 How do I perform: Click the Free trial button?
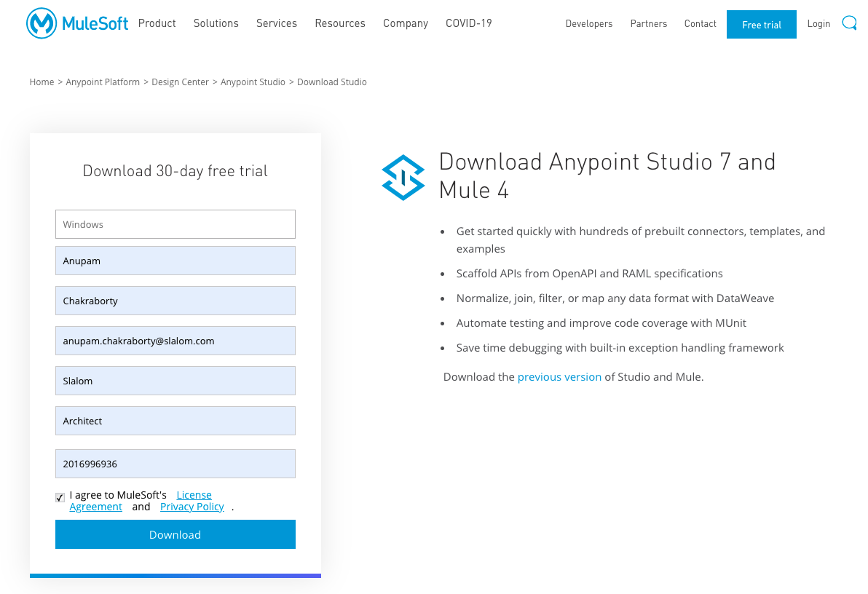pos(761,24)
